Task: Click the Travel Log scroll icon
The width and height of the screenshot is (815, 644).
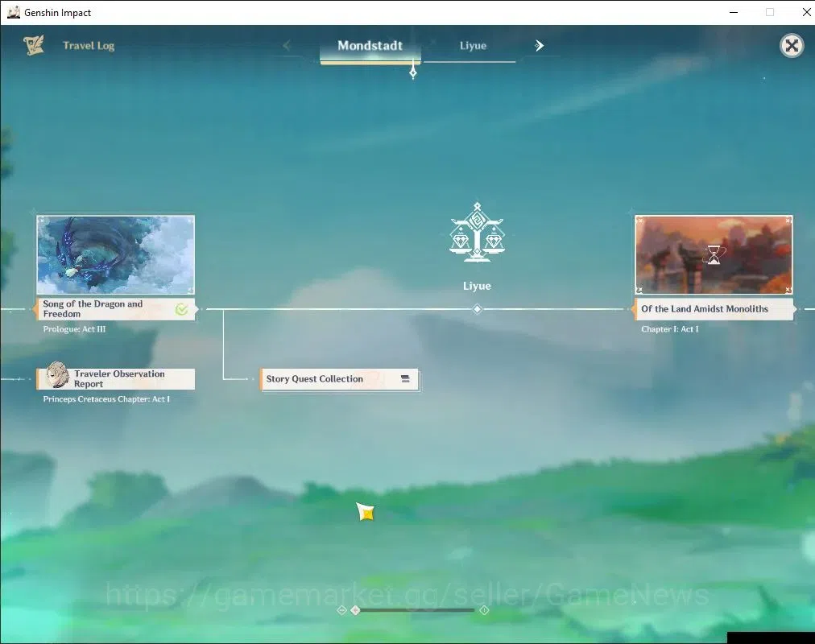Action: pos(33,45)
